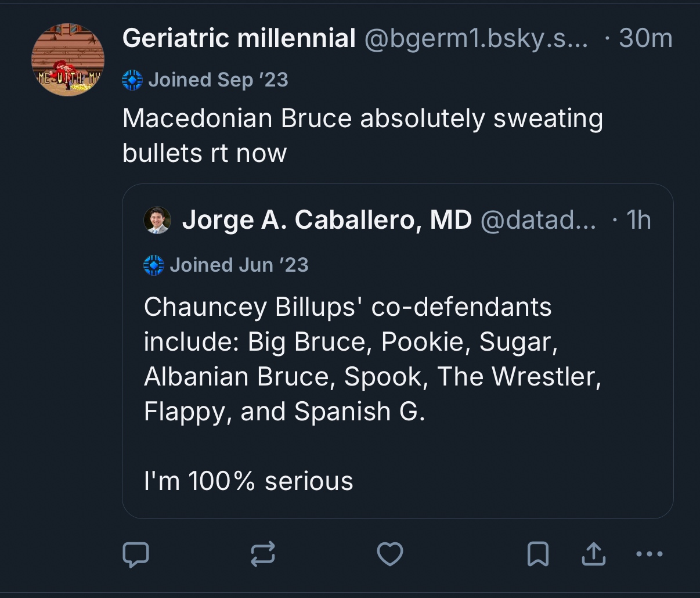The width and height of the screenshot is (700, 598).
Task: Click the Macedonian Bruce sweating bullets text
Action: 362,135
